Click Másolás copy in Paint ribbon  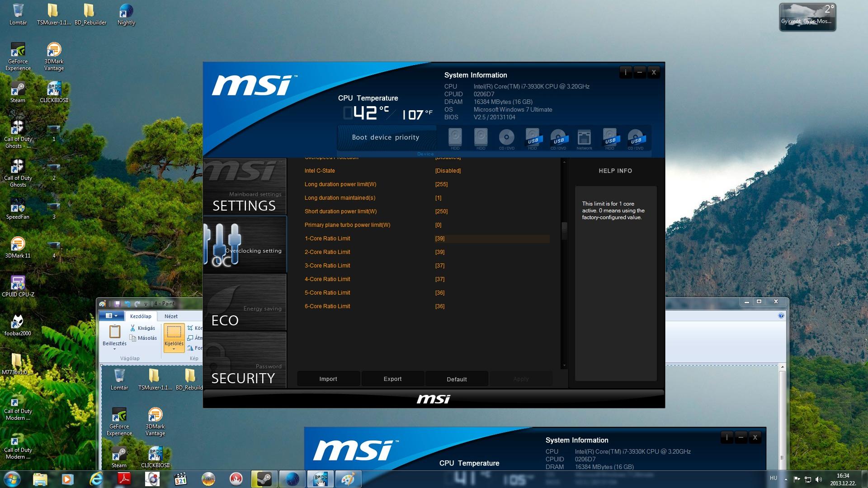(143, 338)
